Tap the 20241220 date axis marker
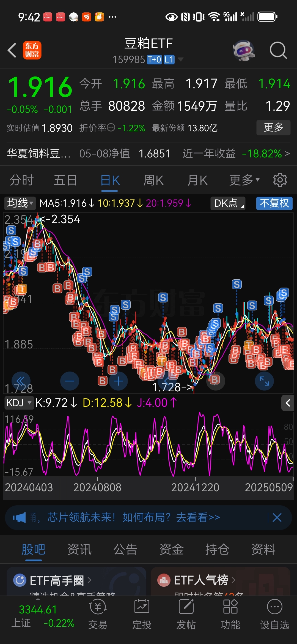This screenshot has width=297, height=644. click(x=195, y=488)
